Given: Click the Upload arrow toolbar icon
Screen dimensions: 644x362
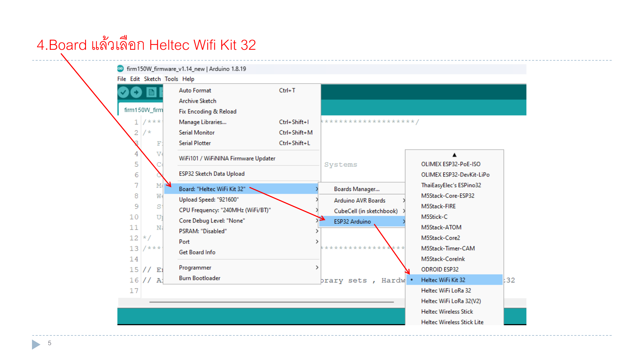Looking at the screenshot, I should click(x=136, y=92).
